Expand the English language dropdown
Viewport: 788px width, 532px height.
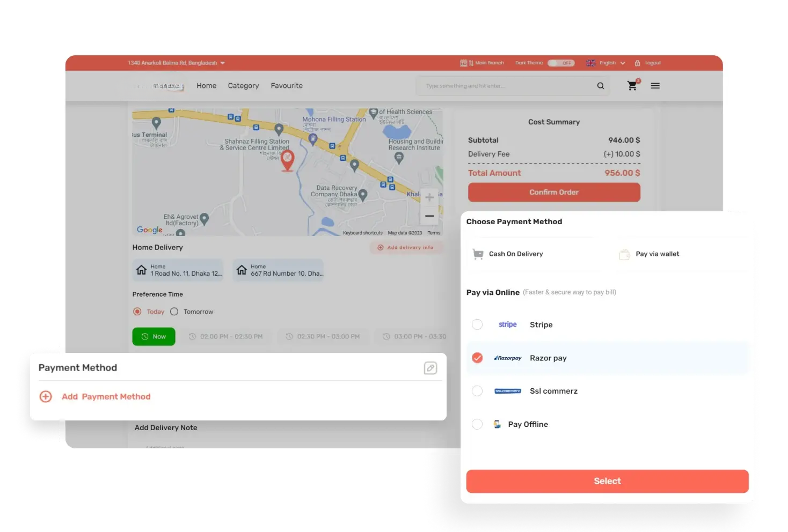tap(607, 63)
